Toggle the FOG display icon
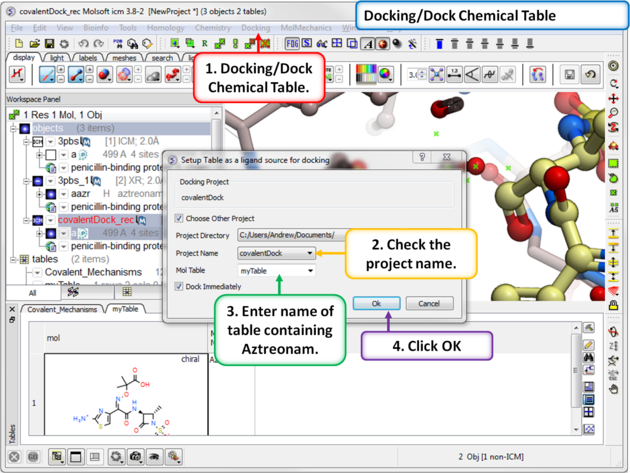The height and width of the screenshot is (473, 630). tap(292, 43)
